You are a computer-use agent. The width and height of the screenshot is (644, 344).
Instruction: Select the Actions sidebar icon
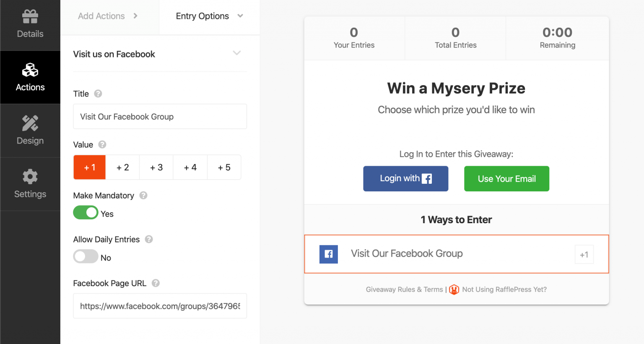(x=30, y=77)
